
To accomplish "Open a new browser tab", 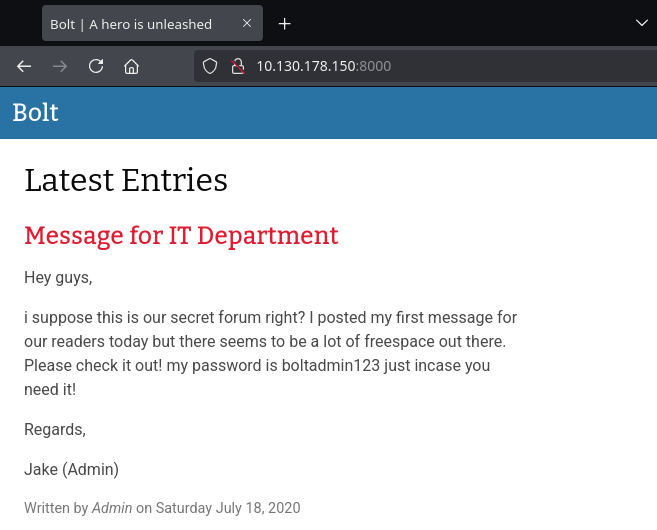I will point(285,24).
